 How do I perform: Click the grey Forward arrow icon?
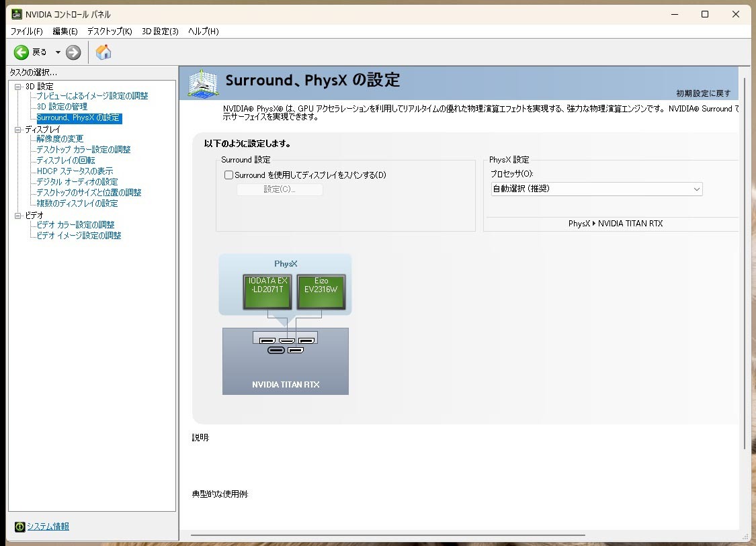(73, 52)
